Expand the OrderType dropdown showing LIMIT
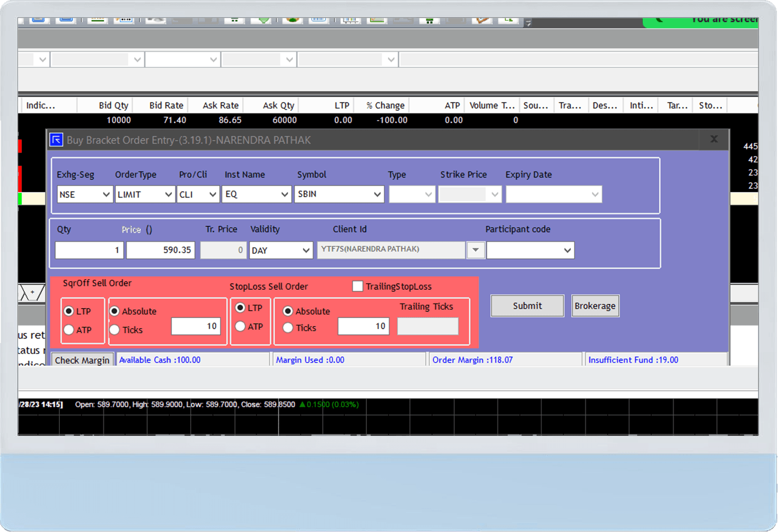 (144, 194)
